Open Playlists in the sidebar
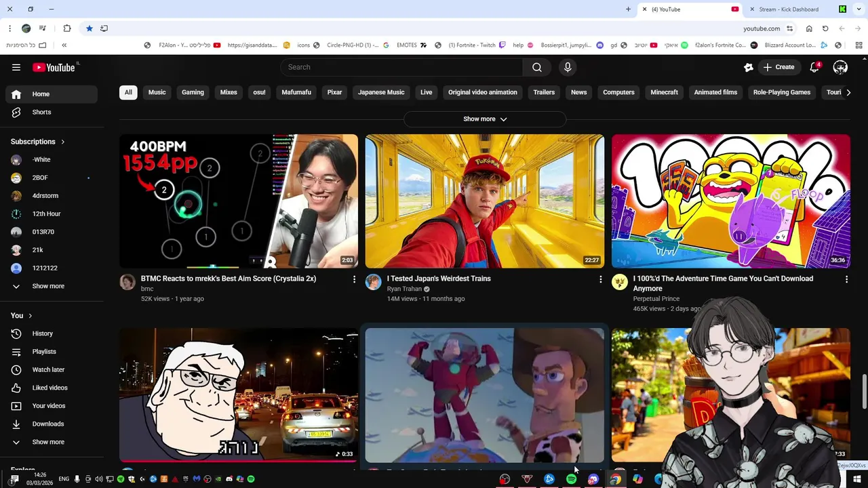868x488 pixels. tap(51, 352)
